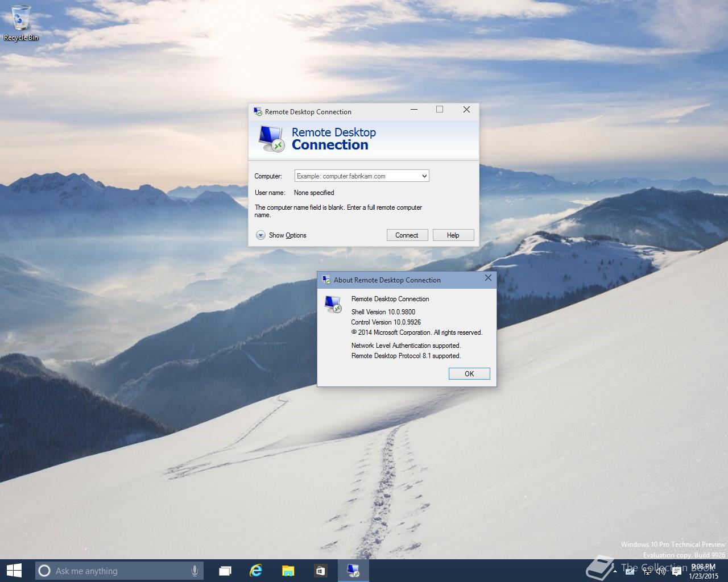The height and width of the screenshot is (582, 728).
Task: Select the '2014 Microsoft Corporation' copyright line
Action: pyautogui.click(x=417, y=332)
